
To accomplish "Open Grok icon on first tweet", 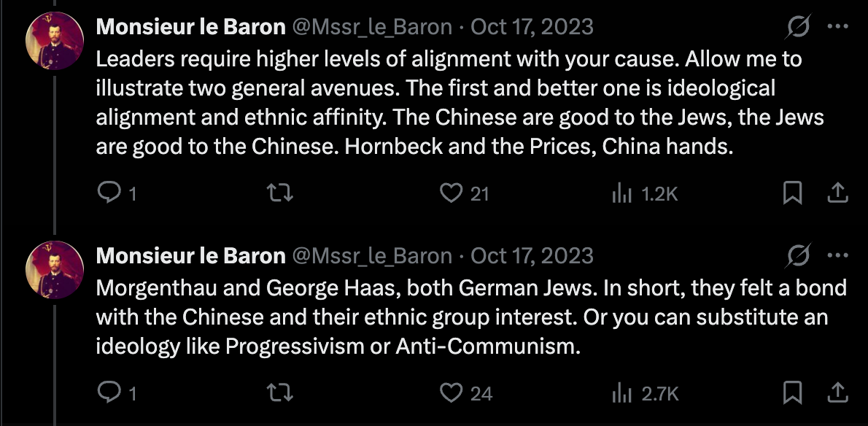I will tap(798, 28).
